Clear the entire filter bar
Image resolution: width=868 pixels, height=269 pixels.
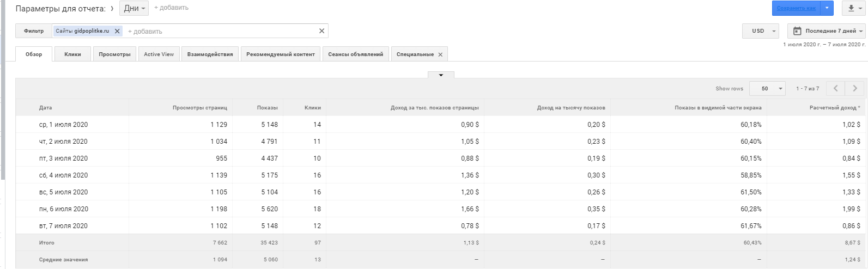tap(321, 31)
